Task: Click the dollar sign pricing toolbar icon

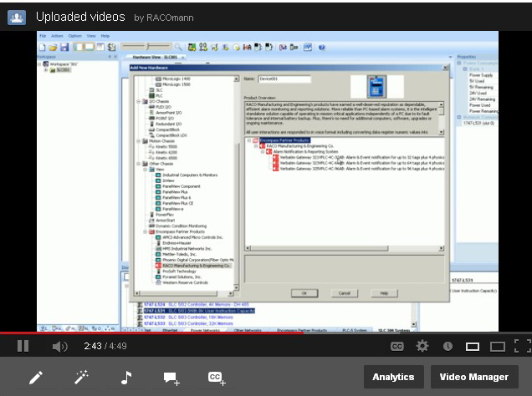Action: pos(111,47)
